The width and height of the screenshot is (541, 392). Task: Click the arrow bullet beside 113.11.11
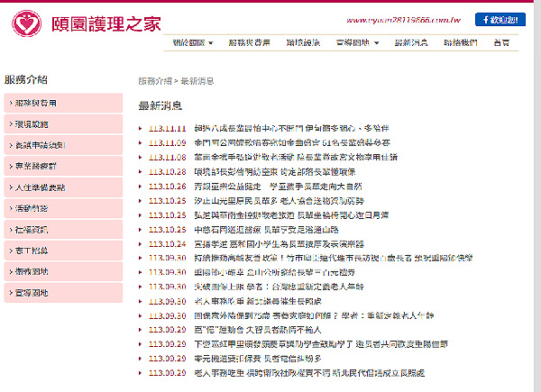click(141, 129)
